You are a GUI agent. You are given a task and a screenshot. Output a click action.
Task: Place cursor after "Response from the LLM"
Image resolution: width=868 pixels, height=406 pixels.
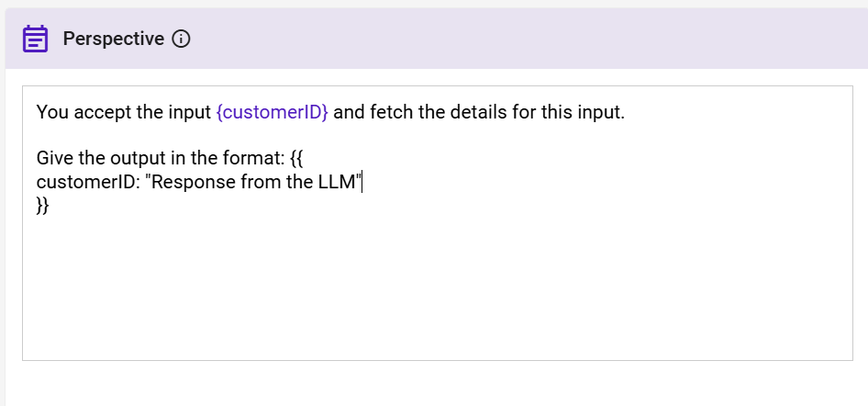(362, 182)
